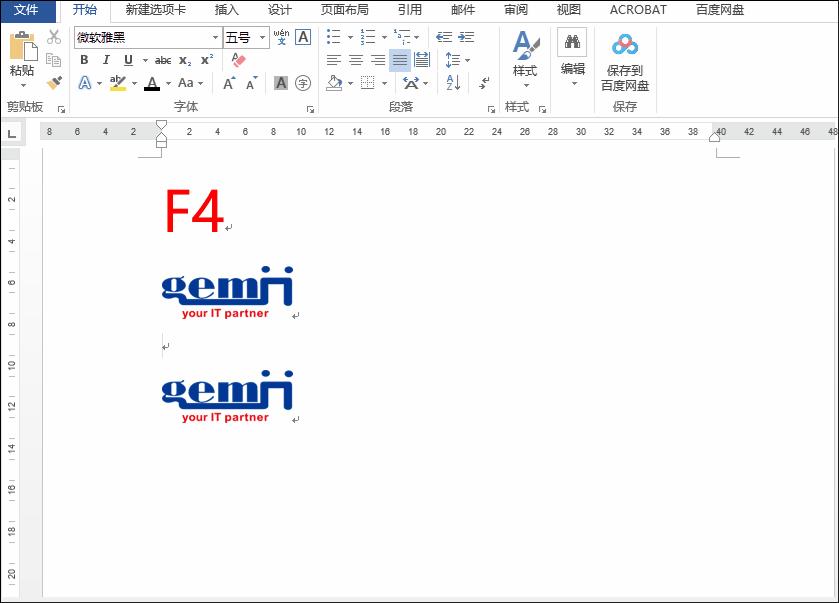Select the Bold formatting icon

pyautogui.click(x=83, y=60)
